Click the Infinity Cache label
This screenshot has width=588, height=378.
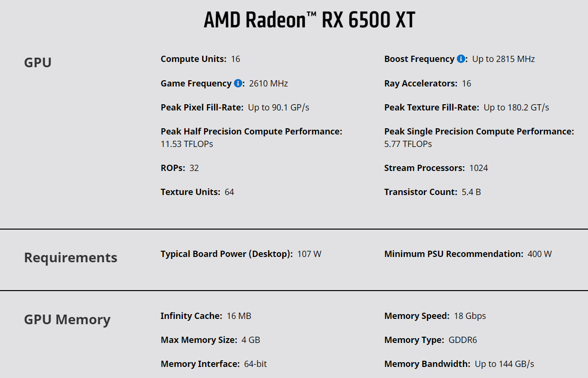click(x=192, y=316)
